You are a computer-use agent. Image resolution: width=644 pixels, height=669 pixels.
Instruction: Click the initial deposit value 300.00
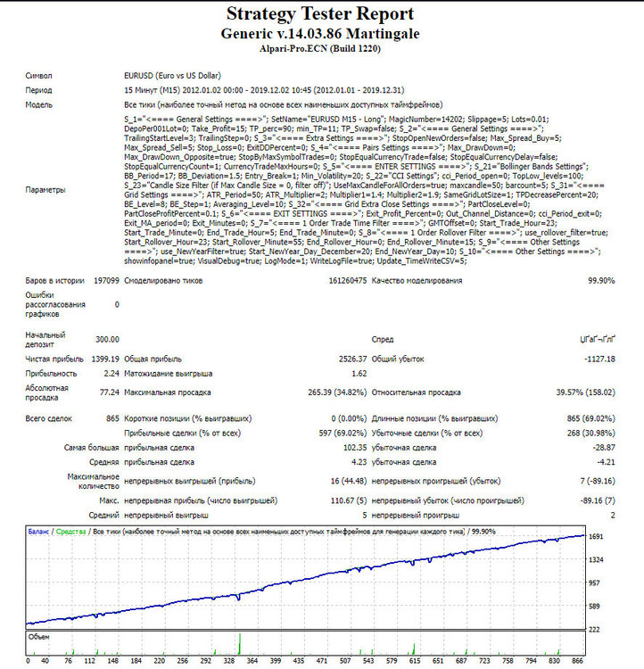pyautogui.click(x=107, y=339)
